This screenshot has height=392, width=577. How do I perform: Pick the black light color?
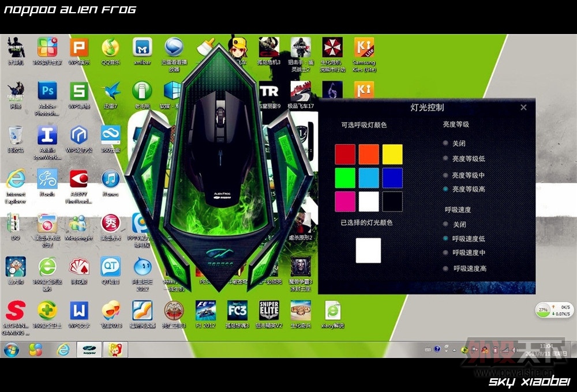pos(392,202)
